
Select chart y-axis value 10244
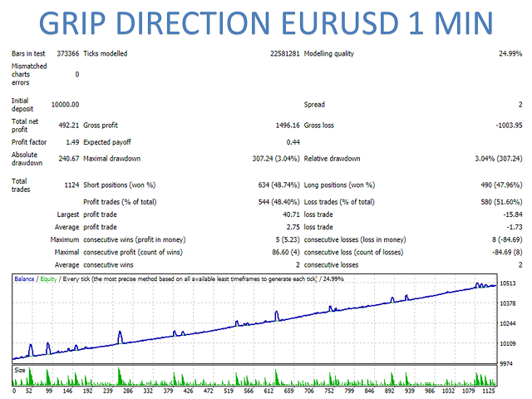508,323
